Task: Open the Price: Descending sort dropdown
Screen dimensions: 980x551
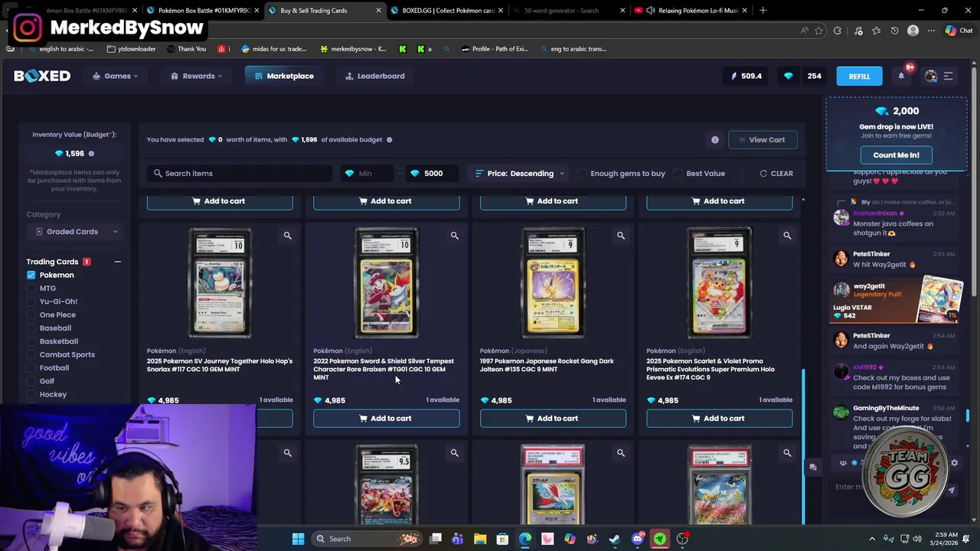Action: tap(520, 174)
